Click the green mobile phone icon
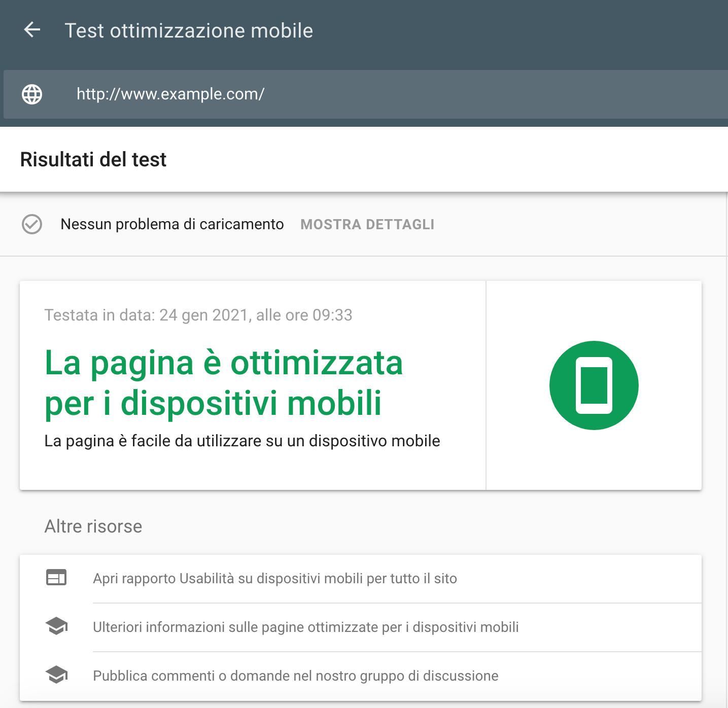728x708 pixels. (594, 385)
